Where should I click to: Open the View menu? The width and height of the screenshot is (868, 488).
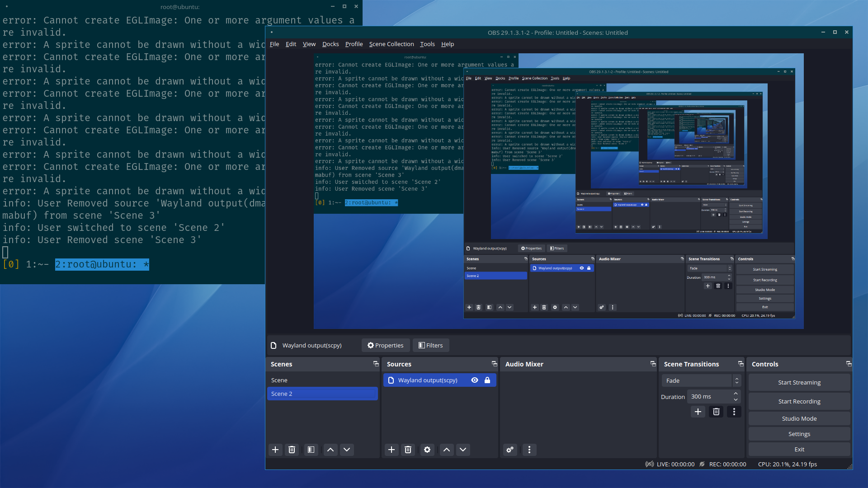coord(309,44)
